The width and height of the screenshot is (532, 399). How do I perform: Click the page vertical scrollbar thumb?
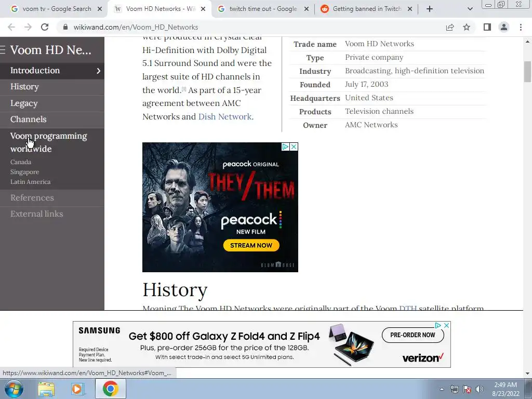pyautogui.click(x=528, y=71)
